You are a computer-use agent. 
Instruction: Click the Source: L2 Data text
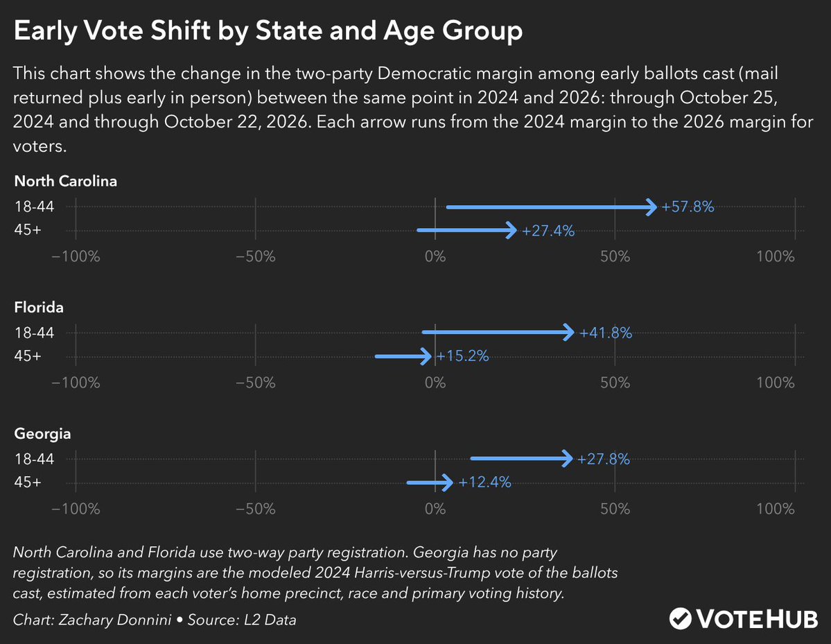pos(242,620)
